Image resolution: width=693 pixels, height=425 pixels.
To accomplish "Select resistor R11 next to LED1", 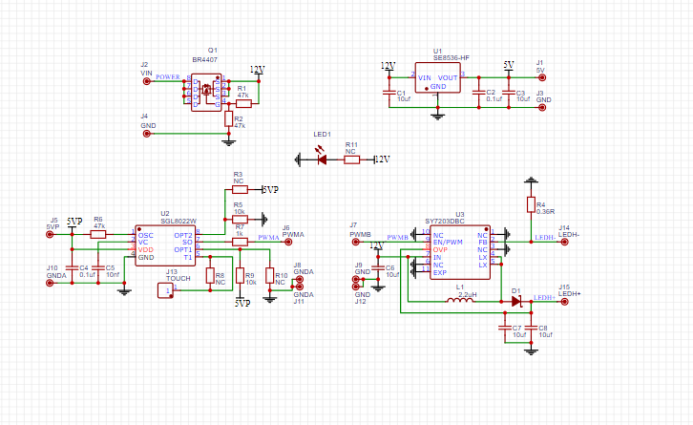I will click(x=351, y=159).
